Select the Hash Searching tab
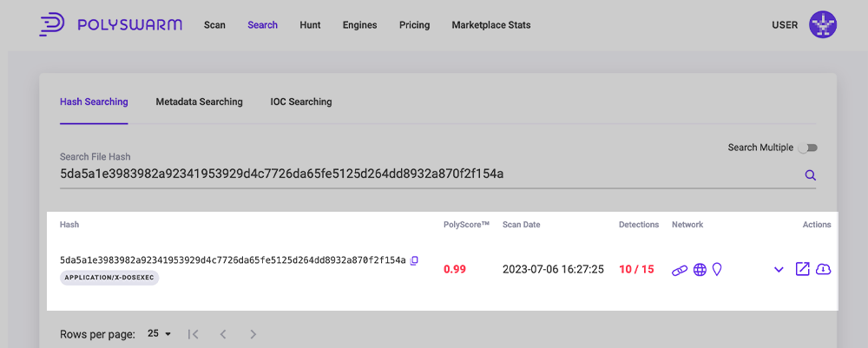This screenshot has height=348, width=868. tap(94, 102)
